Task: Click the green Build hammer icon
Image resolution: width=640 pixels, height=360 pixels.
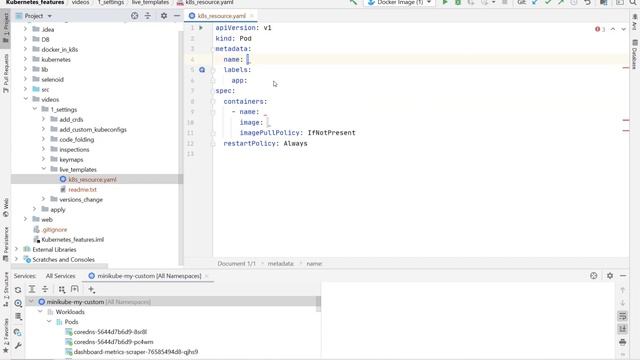Action: pyautogui.click(x=353, y=2)
